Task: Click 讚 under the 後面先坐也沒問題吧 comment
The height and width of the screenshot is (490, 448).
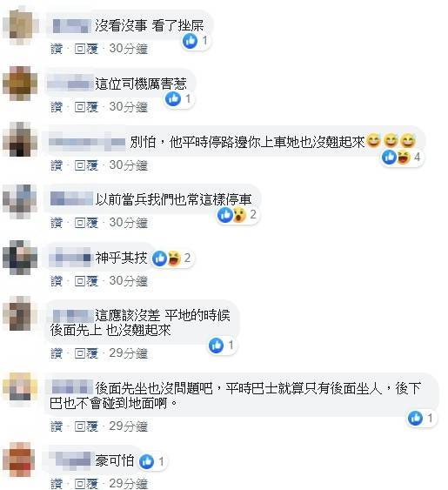Action: [x=57, y=426]
